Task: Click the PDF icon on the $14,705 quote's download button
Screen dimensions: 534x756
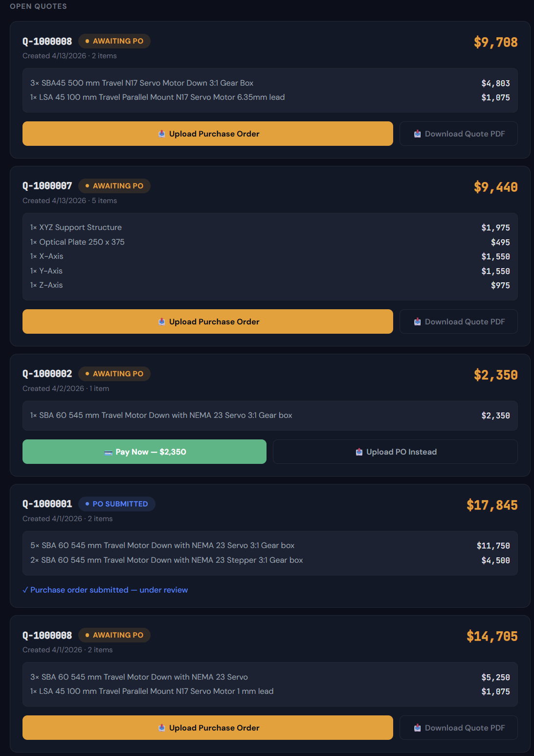Action: pos(417,728)
